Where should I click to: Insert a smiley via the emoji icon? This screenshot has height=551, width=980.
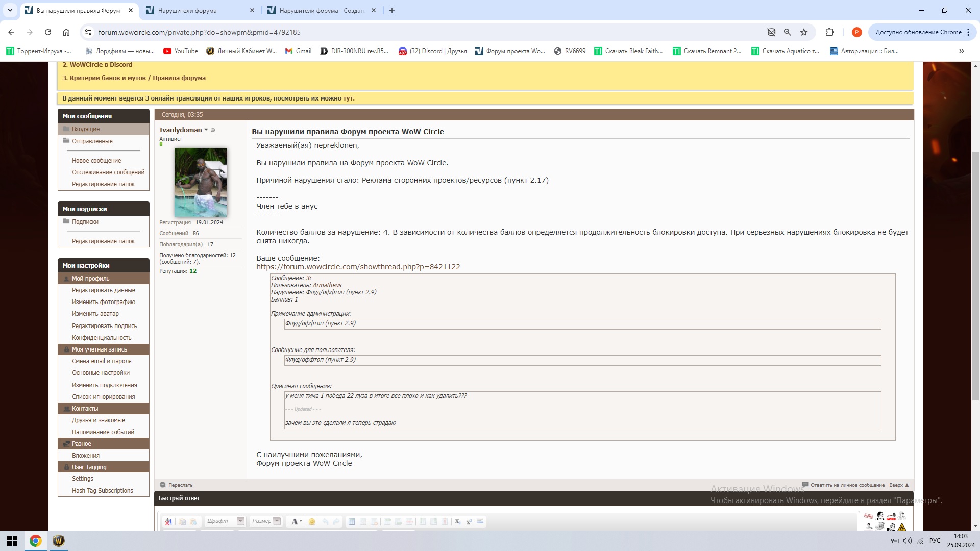312,521
